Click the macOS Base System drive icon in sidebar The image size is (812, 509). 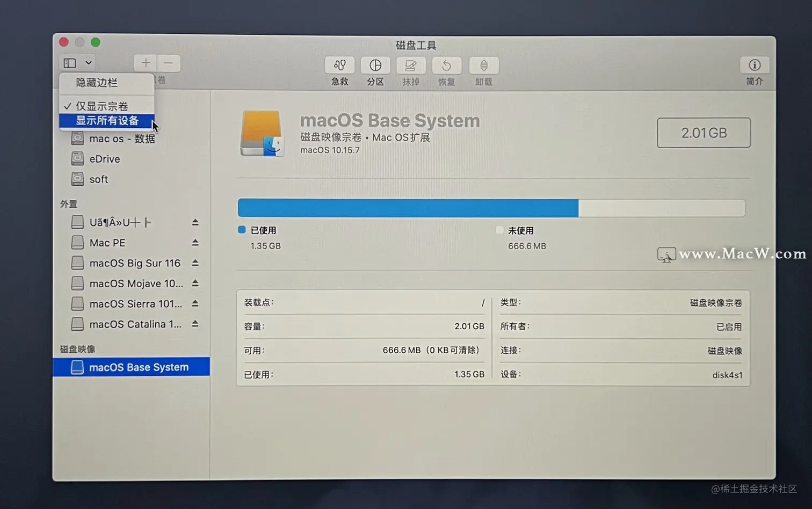pyautogui.click(x=77, y=367)
